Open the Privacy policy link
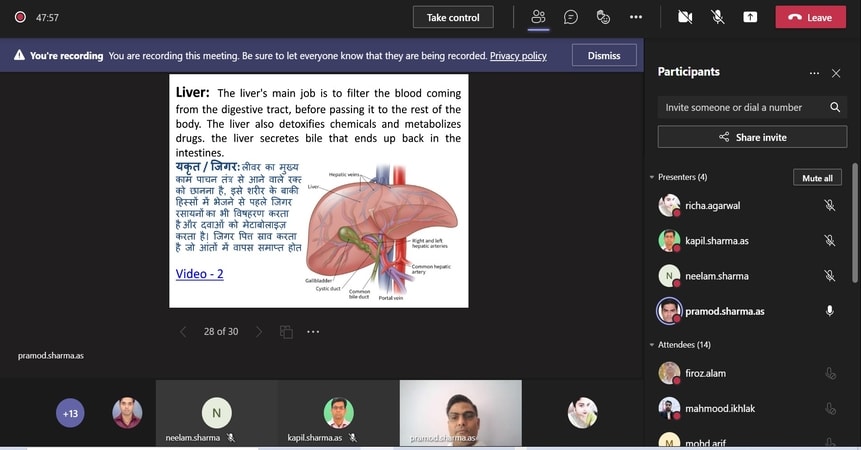 click(x=518, y=56)
